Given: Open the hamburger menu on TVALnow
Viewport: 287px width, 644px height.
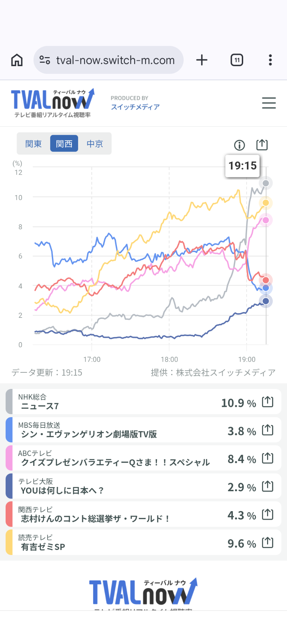Looking at the screenshot, I should pyautogui.click(x=269, y=103).
